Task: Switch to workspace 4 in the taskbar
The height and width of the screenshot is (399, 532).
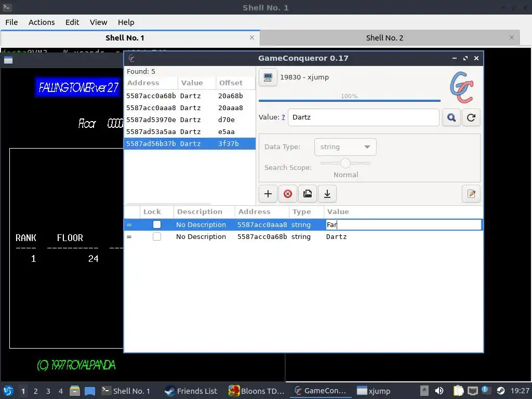Action: point(60,391)
